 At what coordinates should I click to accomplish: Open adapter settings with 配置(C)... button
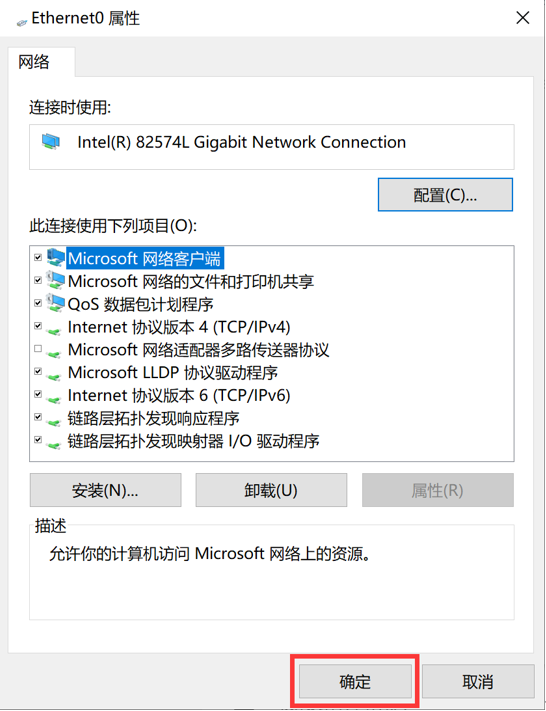click(x=445, y=195)
